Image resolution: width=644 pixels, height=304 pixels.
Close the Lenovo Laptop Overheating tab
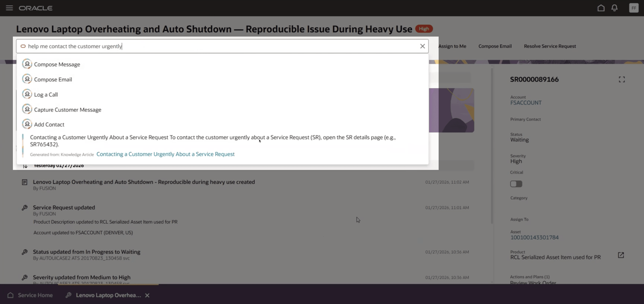pyautogui.click(x=147, y=296)
